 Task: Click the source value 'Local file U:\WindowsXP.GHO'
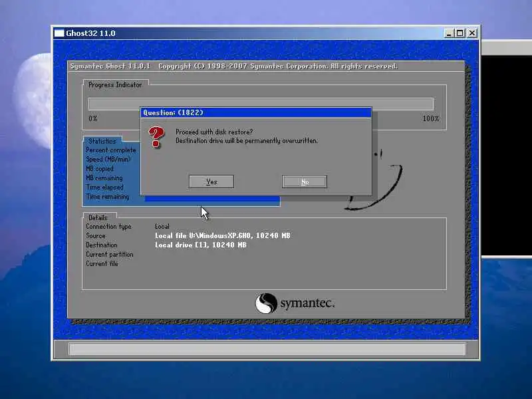pyautogui.click(x=203, y=235)
